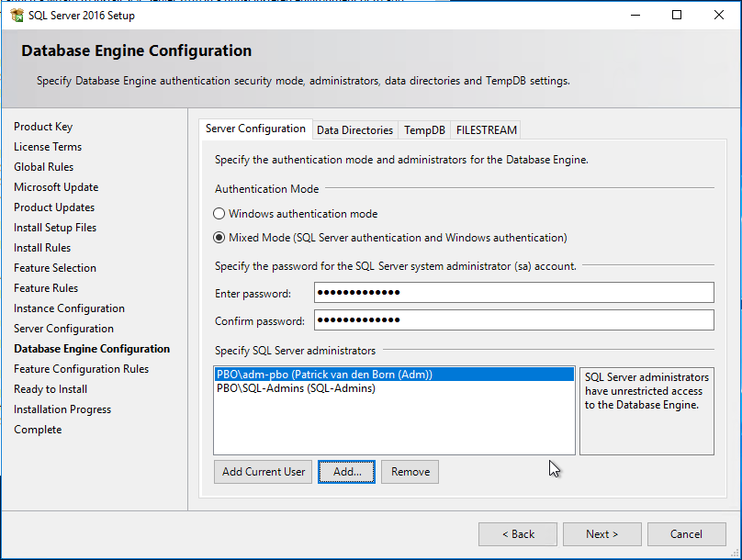Click the administrators info description box
Image resolution: width=742 pixels, height=560 pixels.
click(x=646, y=411)
